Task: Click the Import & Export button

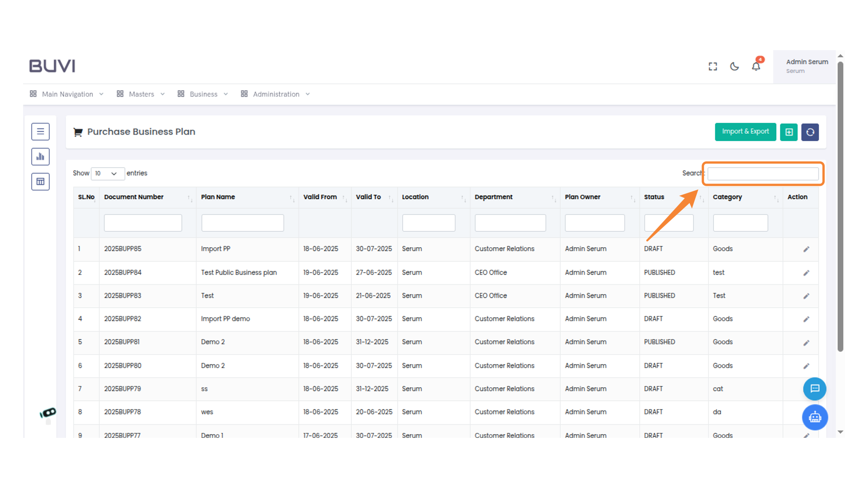Action: pos(745,131)
